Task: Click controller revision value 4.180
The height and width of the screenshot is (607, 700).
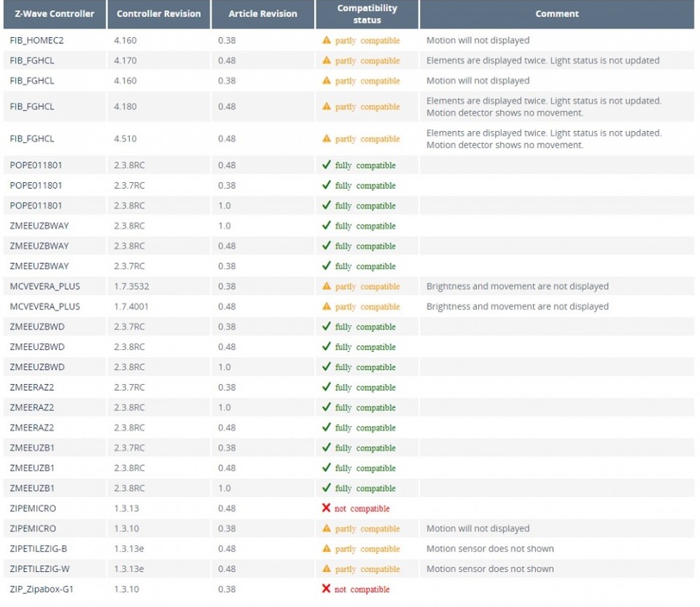Action: point(125,106)
